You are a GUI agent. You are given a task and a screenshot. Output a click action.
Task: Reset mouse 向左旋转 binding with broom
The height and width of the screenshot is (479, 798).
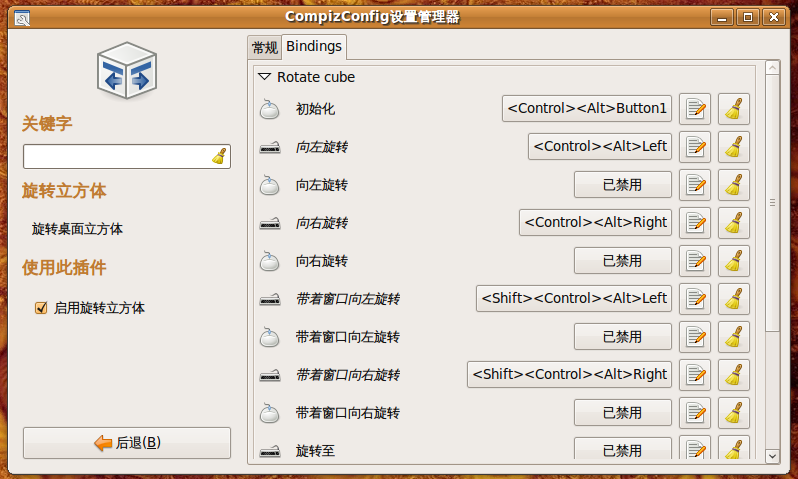click(x=733, y=185)
